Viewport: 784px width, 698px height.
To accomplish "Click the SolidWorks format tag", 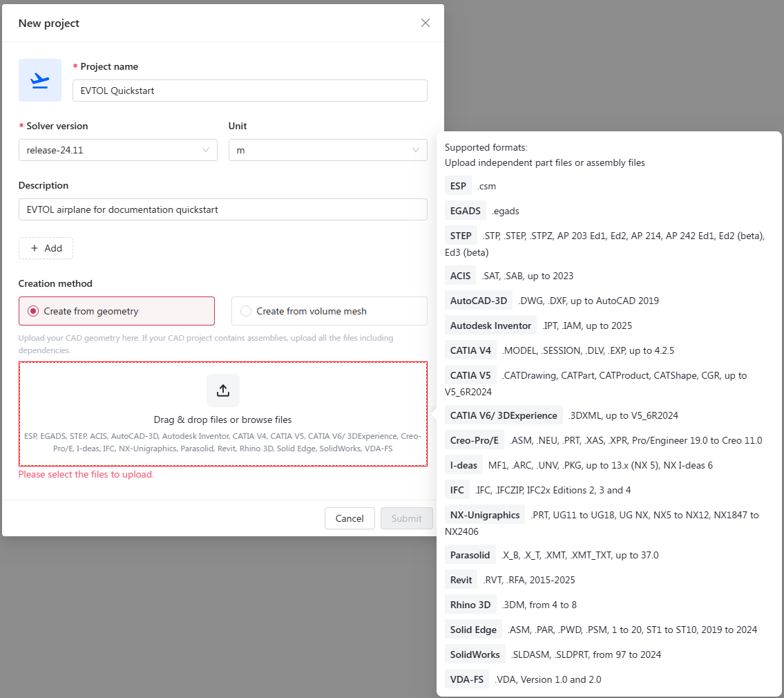I will pos(475,654).
